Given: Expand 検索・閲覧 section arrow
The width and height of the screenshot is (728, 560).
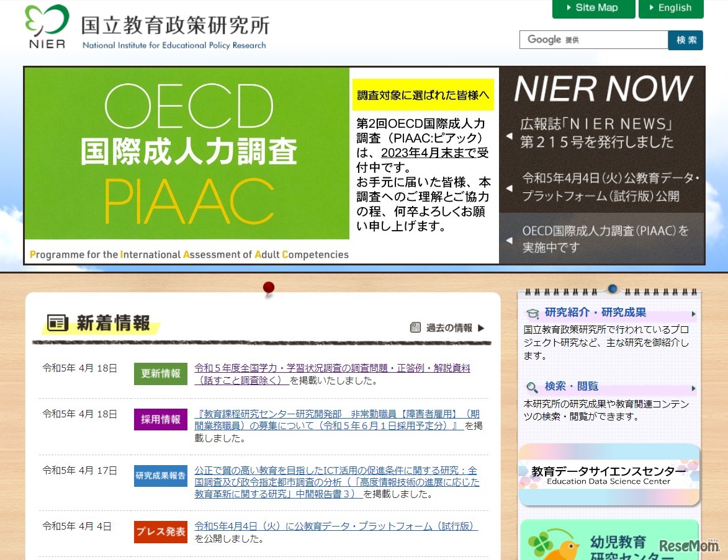Looking at the screenshot, I should [x=693, y=388].
